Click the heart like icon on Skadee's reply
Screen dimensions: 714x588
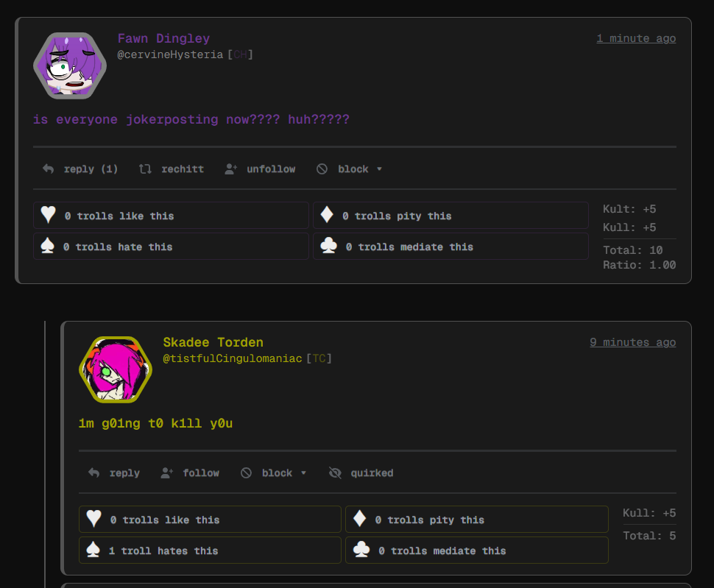[93, 519]
